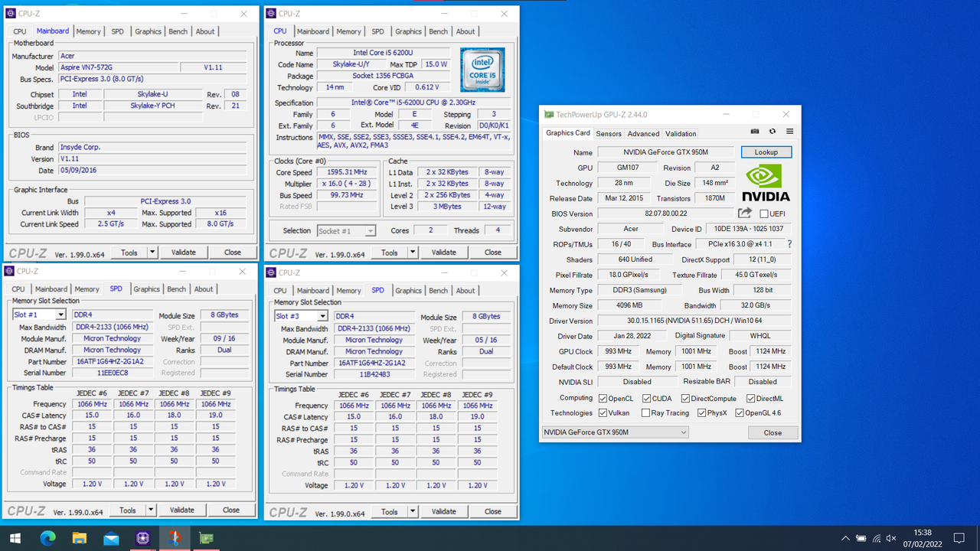Expand Tools arrow in Slot #3 SPD window

click(x=412, y=511)
